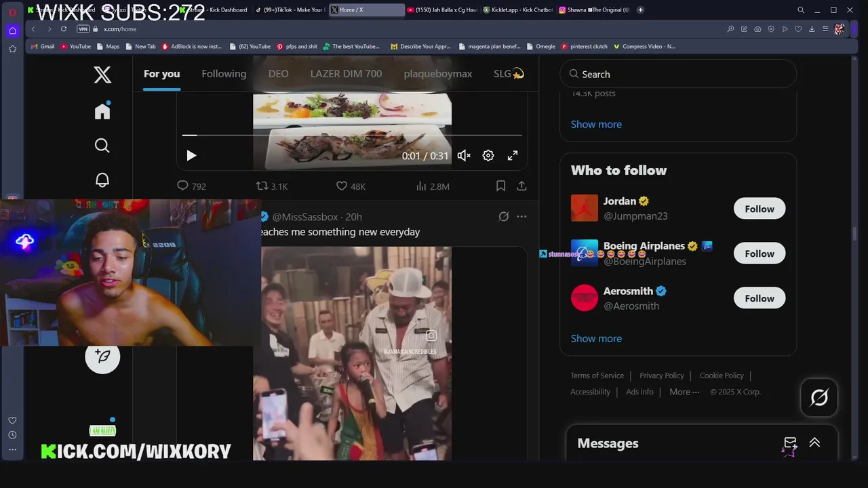
Task: Seek along the video progress bar
Action: [352, 136]
